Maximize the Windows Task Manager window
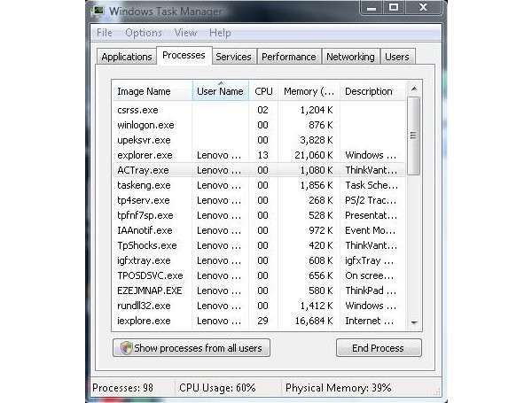 [x=394, y=7]
